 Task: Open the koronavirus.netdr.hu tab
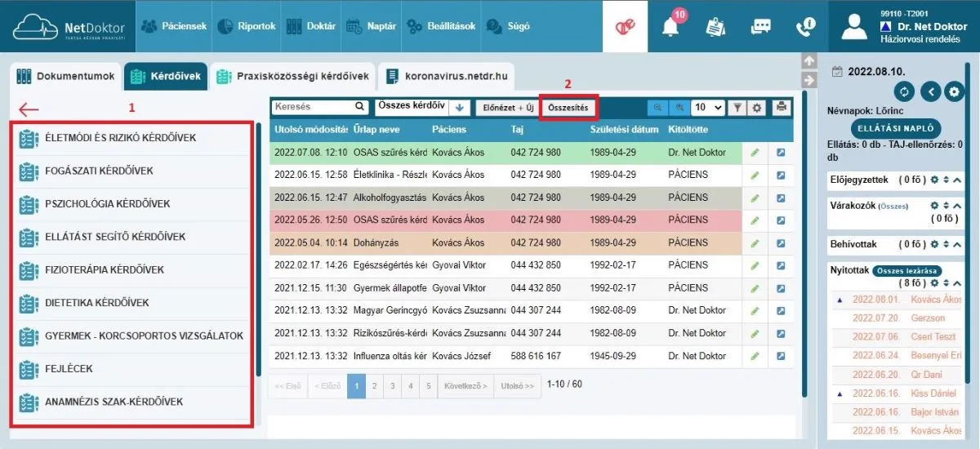point(446,77)
